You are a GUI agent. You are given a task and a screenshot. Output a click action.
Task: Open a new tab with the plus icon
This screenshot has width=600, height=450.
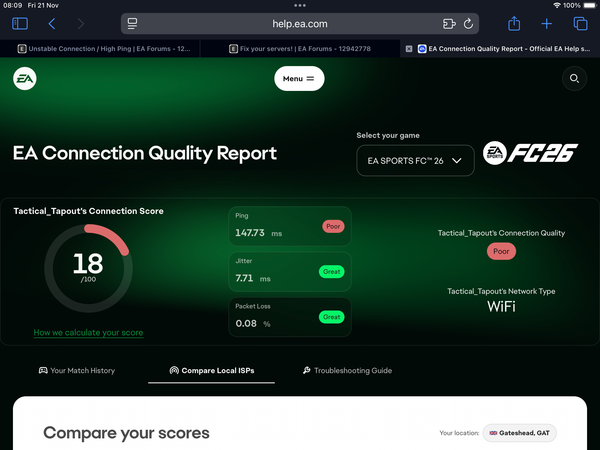point(547,23)
